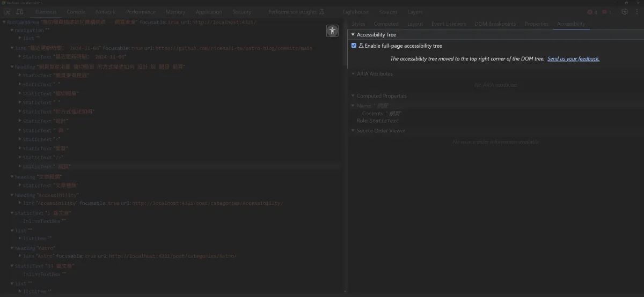This screenshot has height=297, width=644.
Task: Expand the Astro link tree node
Action: [20, 256]
